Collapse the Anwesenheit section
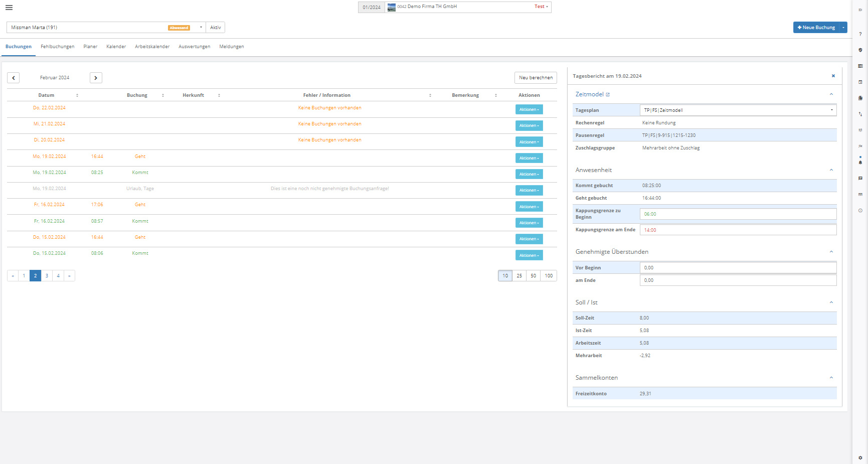 click(831, 170)
